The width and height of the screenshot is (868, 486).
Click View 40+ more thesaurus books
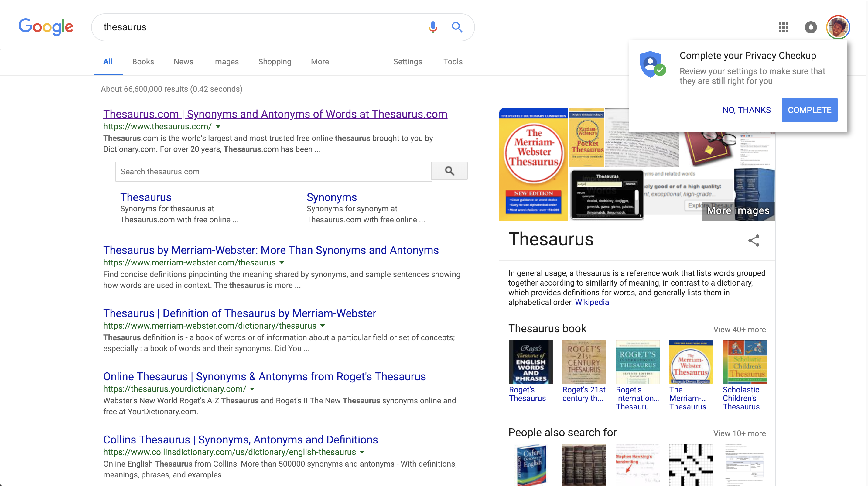(739, 330)
